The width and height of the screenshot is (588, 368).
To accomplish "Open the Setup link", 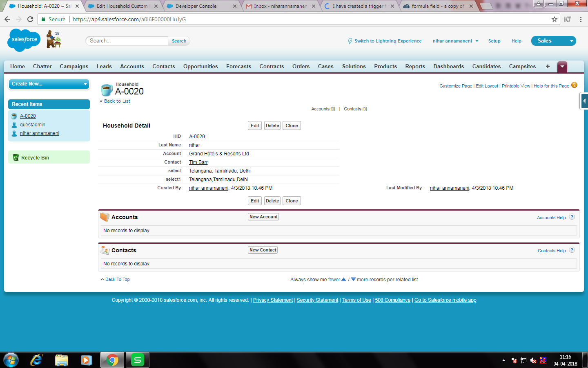I will coord(494,41).
